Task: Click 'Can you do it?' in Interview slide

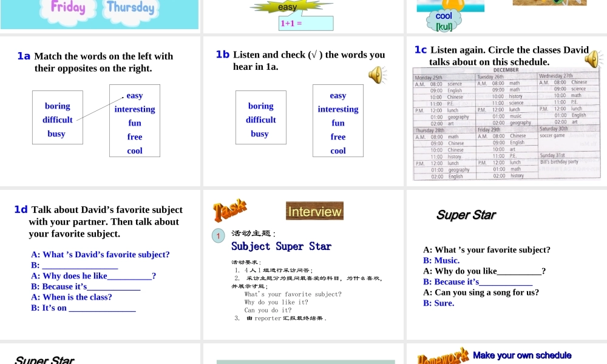Action: 268,310
